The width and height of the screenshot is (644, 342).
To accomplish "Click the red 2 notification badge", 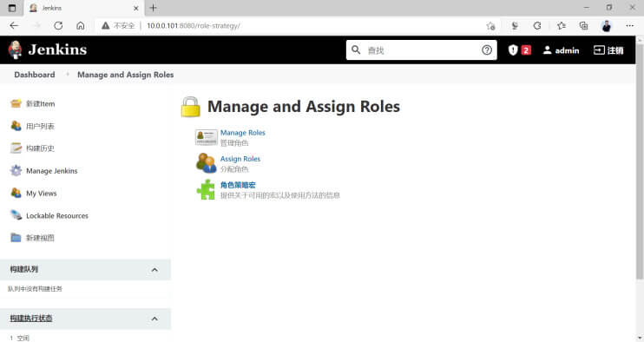I will click(526, 50).
